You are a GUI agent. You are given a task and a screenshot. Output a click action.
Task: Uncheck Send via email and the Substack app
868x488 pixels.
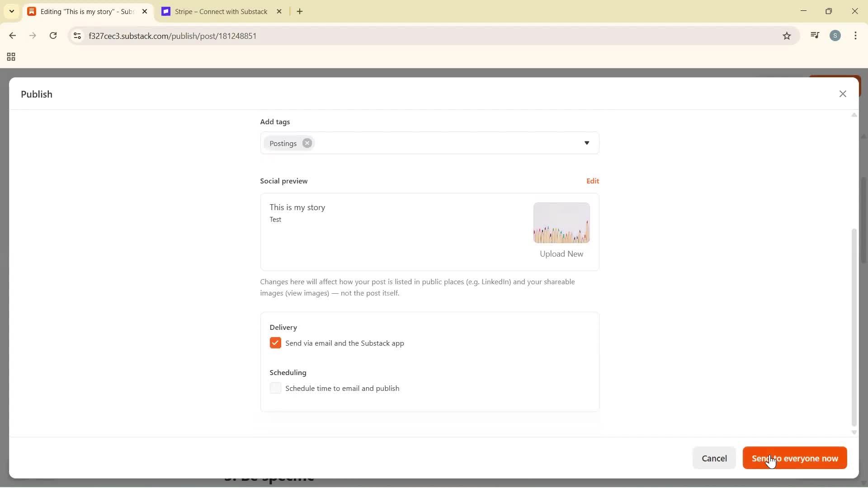276,343
